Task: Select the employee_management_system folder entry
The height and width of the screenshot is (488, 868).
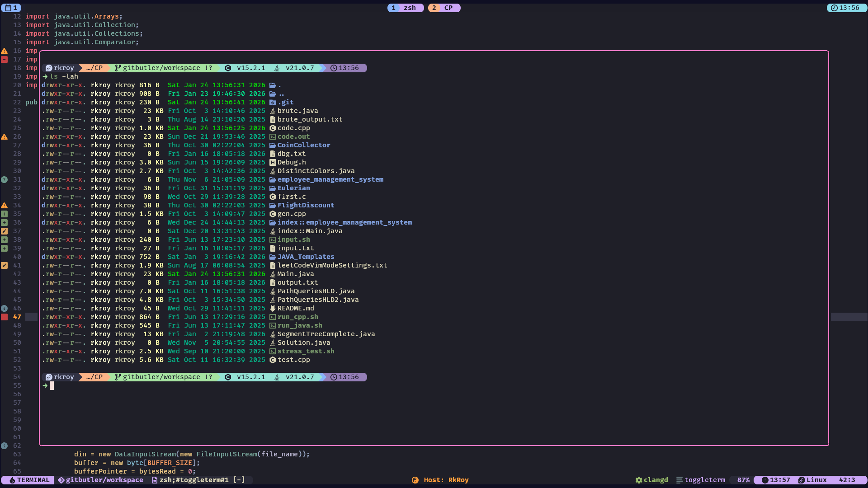Action: click(x=330, y=180)
